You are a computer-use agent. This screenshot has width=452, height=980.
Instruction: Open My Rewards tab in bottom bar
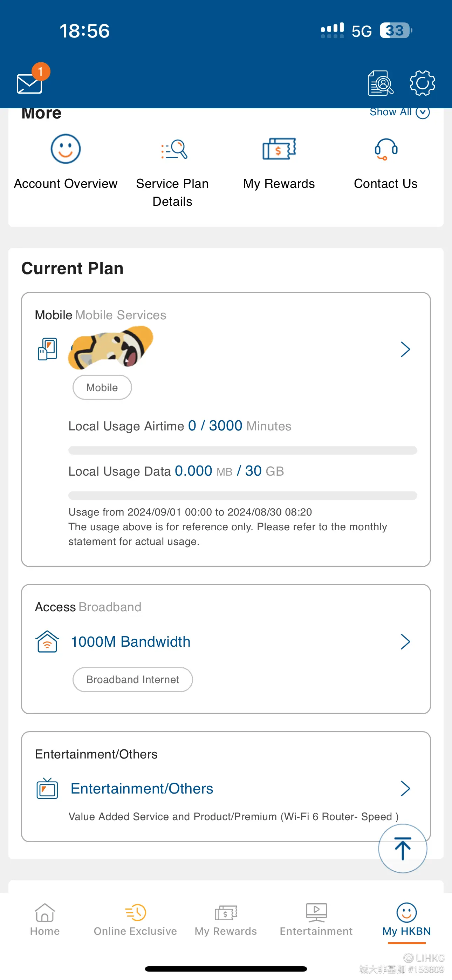click(x=226, y=920)
